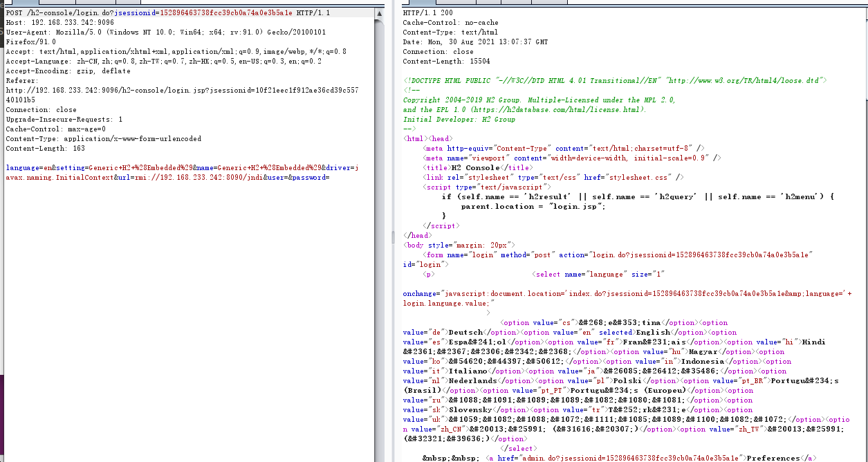
Task: Click the javax.naming.InitialContext body line with rmi URL
Action: 167,178
